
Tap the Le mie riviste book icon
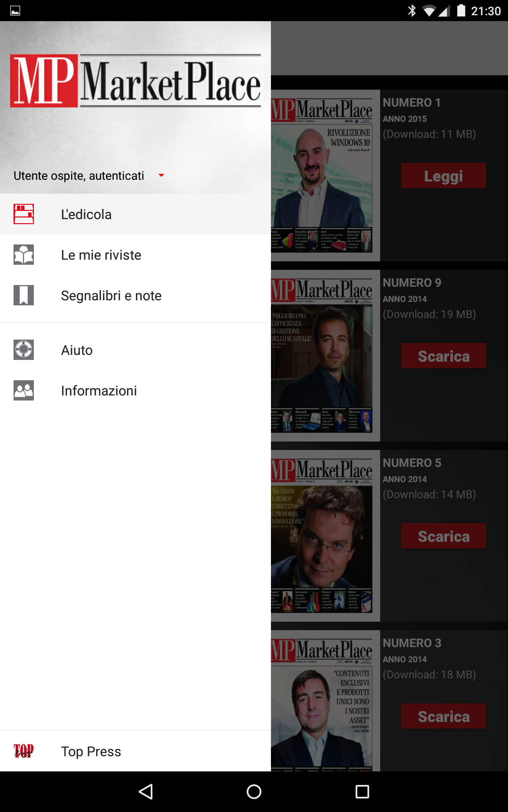[24, 255]
